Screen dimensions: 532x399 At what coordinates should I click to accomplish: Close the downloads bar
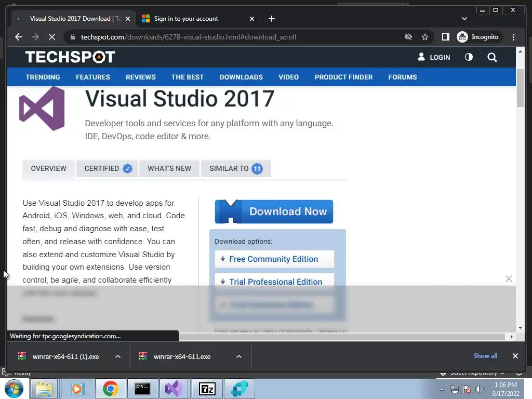click(x=515, y=356)
